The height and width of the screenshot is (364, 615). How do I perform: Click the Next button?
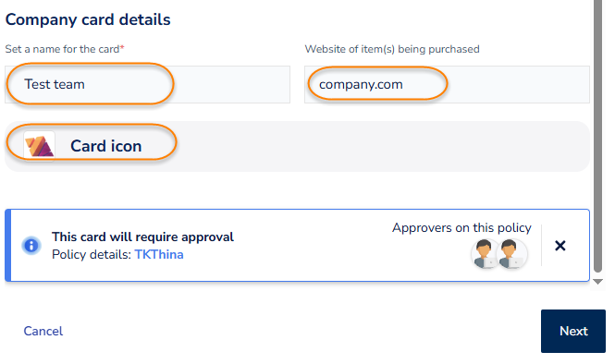click(x=573, y=331)
